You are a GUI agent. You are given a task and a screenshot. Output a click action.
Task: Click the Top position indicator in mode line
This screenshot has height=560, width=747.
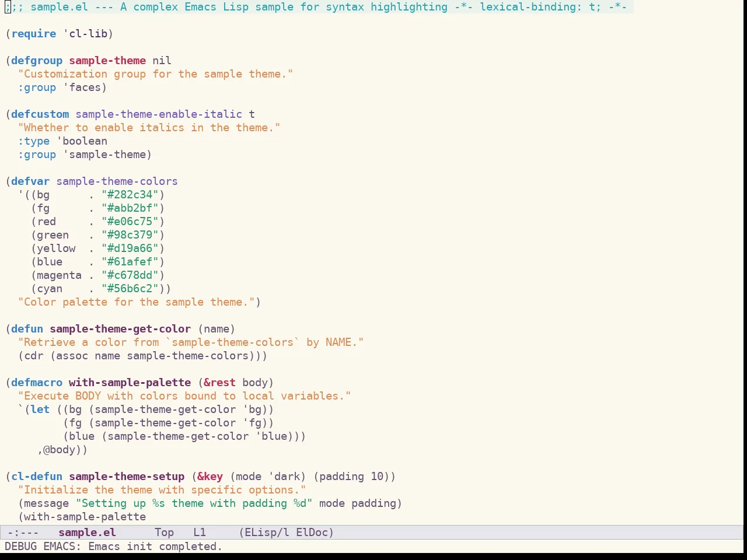click(x=165, y=533)
